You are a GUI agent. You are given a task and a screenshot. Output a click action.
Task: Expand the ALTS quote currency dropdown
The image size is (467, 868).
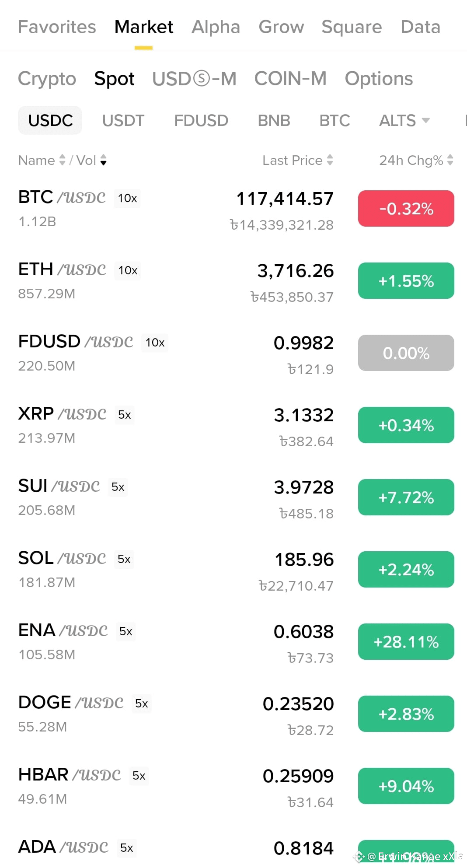pos(404,120)
